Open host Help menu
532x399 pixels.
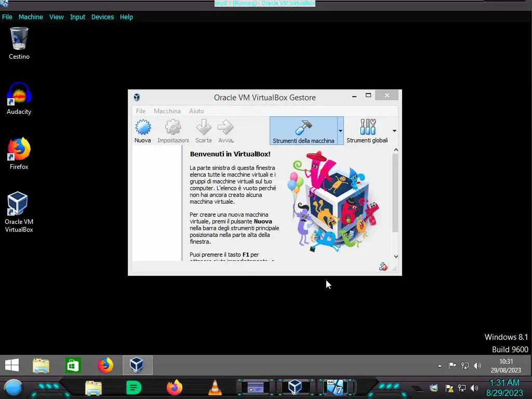126,17
